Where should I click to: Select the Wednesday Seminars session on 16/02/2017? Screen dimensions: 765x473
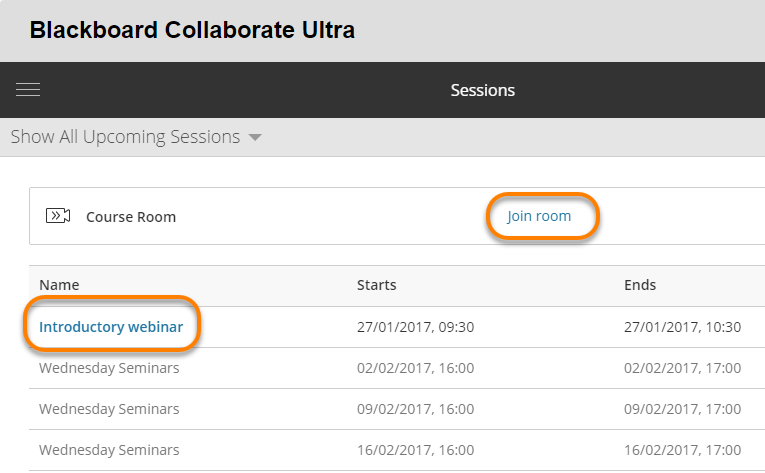[x=109, y=450]
